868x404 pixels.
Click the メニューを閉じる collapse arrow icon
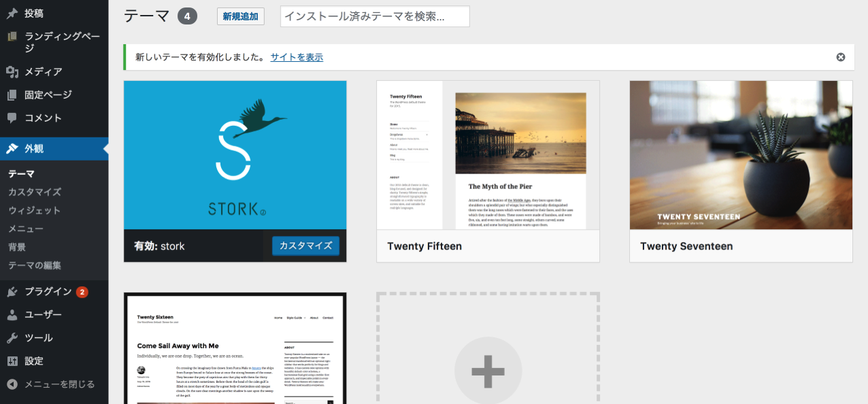[12, 384]
